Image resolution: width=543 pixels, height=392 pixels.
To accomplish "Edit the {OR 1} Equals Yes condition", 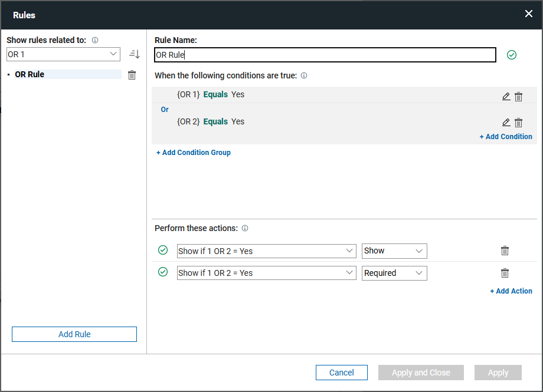I will [x=506, y=96].
